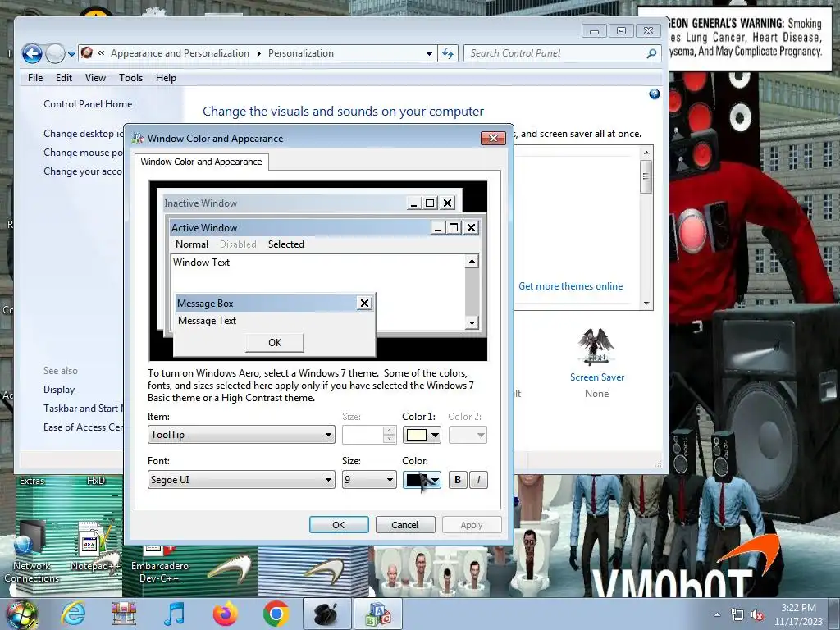The width and height of the screenshot is (840, 630).
Task: Open the clock showing 3:22 PM
Action: (x=798, y=614)
